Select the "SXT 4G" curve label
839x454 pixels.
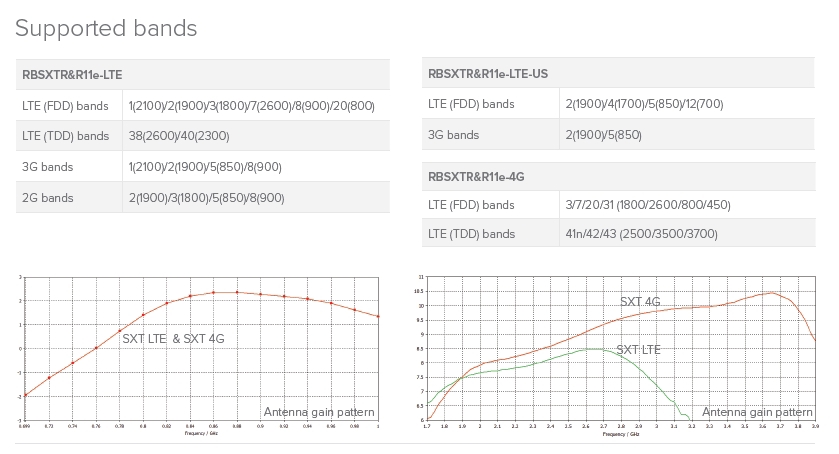(640, 301)
